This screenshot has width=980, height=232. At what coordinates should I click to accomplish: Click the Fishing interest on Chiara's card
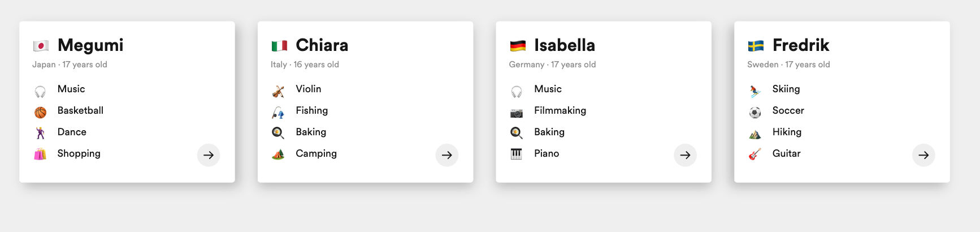[x=311, y=110]
